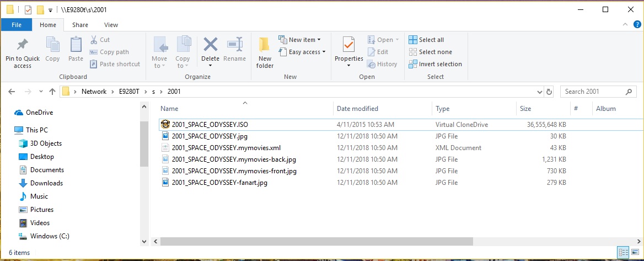The width and height of the screenshot is (644, 261).
Task: Go Forward with the right arrow
Action: pyautogui.click(x=28, y=92)
